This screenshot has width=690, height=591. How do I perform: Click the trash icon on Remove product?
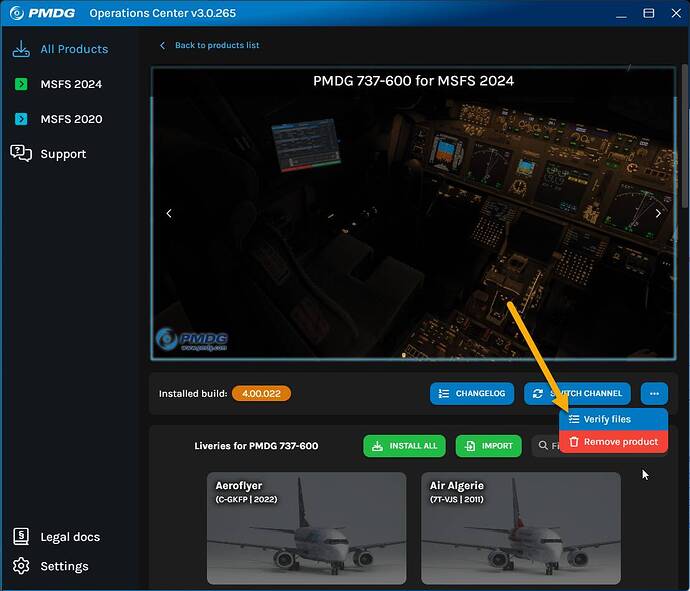(573, 441)
